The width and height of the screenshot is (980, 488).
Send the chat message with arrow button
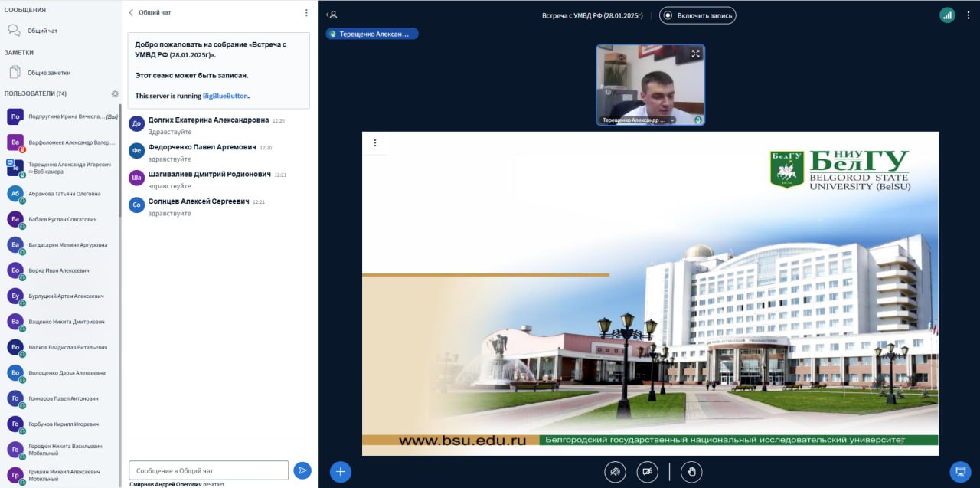click(x=302, y=470)
